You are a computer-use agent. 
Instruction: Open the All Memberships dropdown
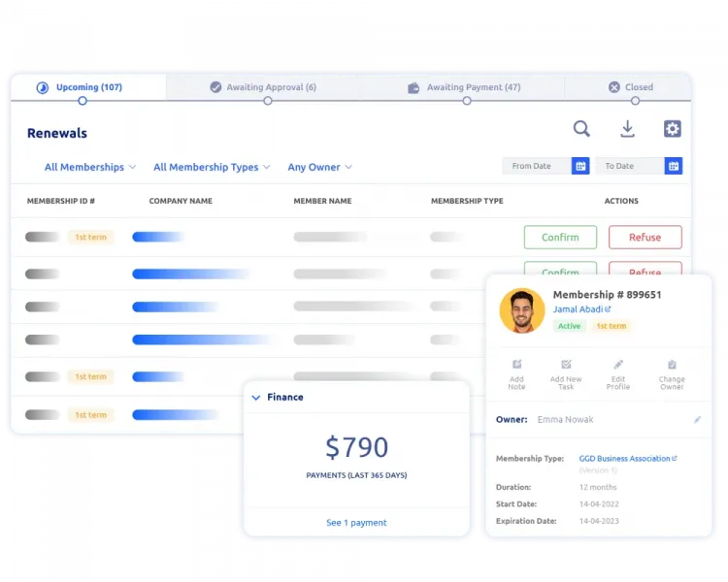coord(90,167)
